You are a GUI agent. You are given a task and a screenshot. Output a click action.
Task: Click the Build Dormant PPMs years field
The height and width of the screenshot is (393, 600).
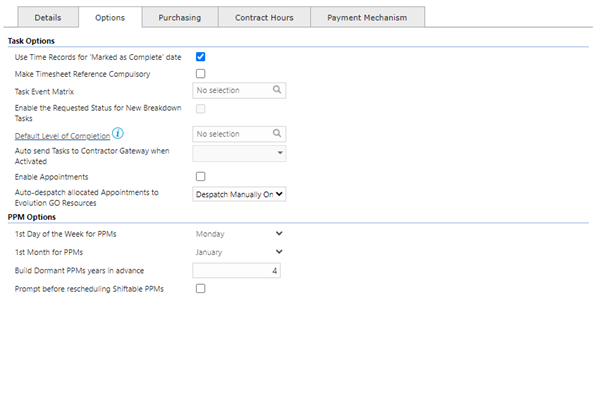236,271
